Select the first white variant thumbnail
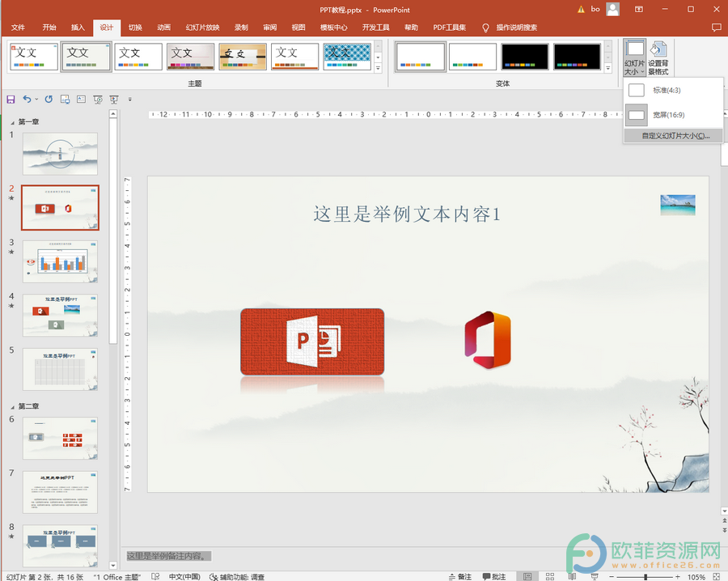The width and height of the screenshot is (728, 581). [420, 57]
